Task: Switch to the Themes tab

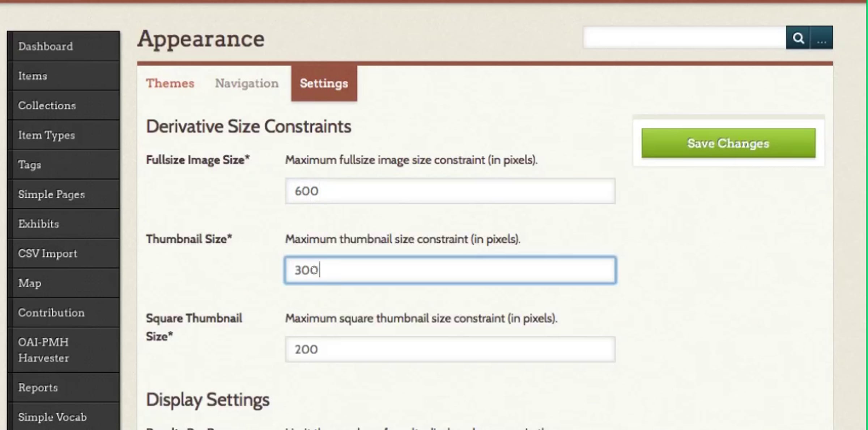Action: click(170, 83)
